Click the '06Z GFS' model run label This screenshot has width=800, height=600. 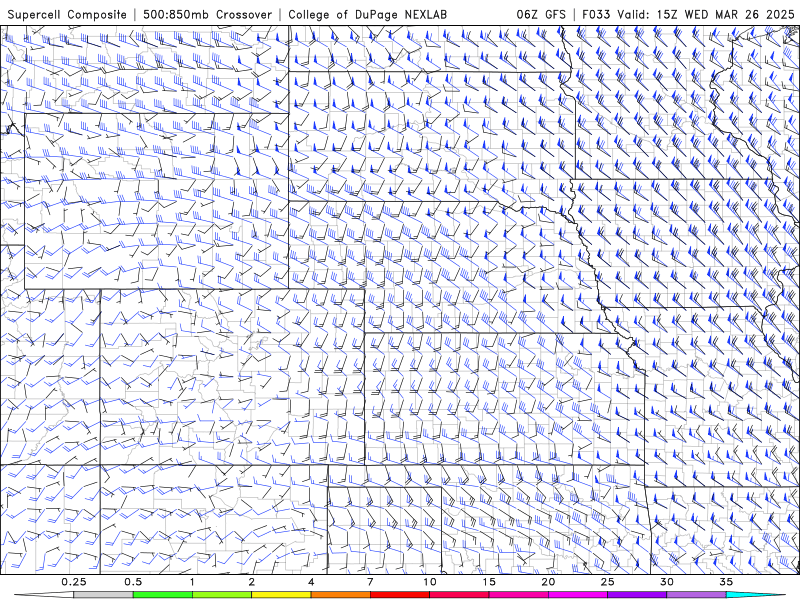tap(541, 15)
